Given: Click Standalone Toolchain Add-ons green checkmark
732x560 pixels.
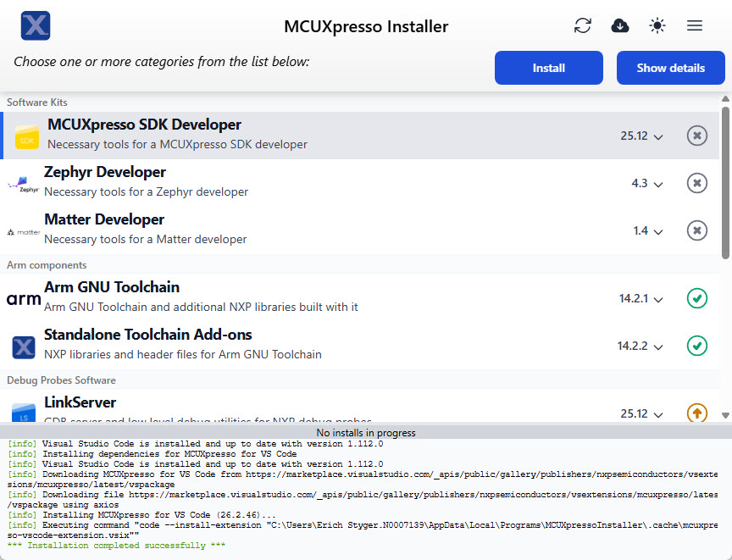Looking at the screenshot, I should pos(696,346).
